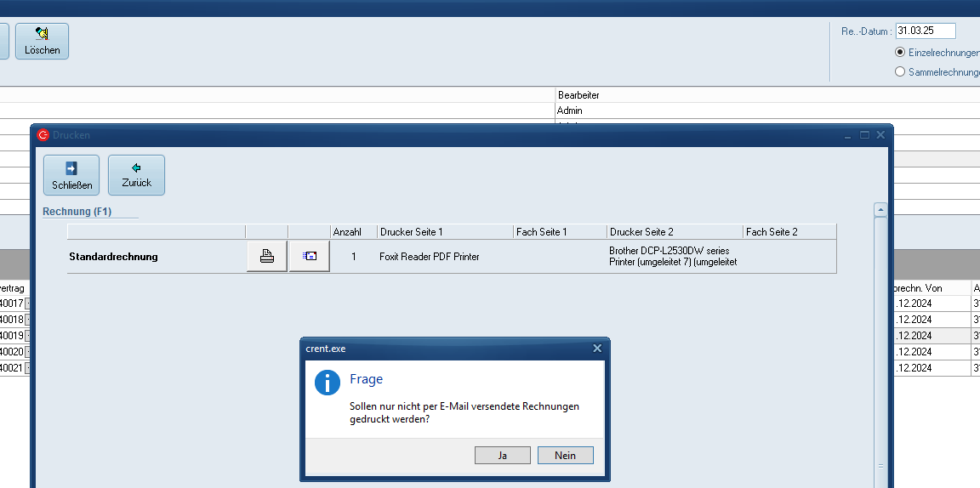Answer Ja in the Frage dialog
This screenshot has height=488, width=980.
click(x=502, y=455)
